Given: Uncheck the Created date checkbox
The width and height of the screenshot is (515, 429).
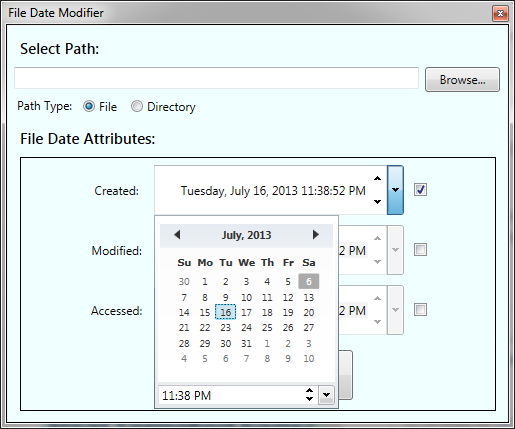Looking at the screenshot, I should point(420,190).
